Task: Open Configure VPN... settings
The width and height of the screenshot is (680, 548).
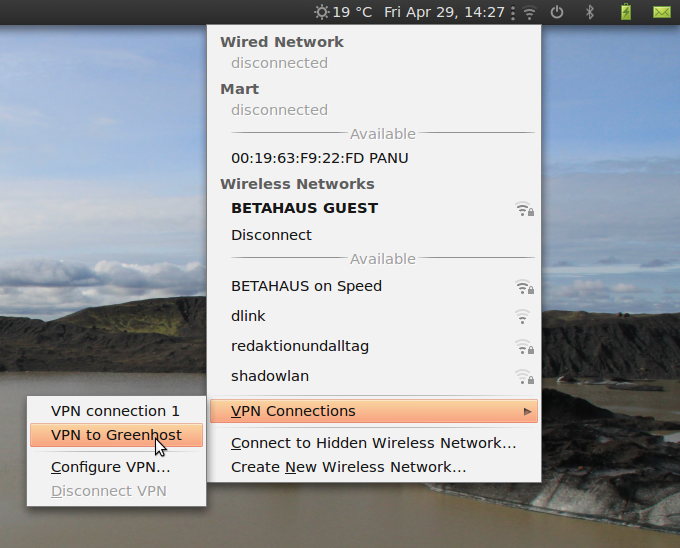Action: pyautogui.click(x=110, y=467)
